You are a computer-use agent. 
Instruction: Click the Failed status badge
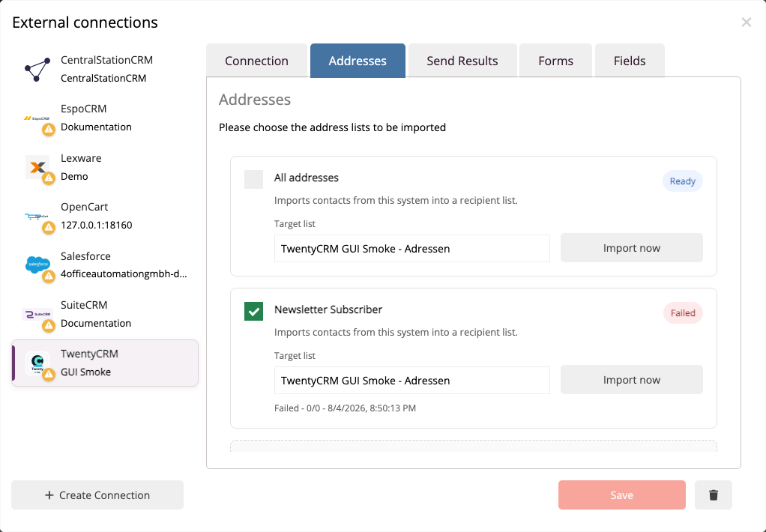[x=683, y=313]
